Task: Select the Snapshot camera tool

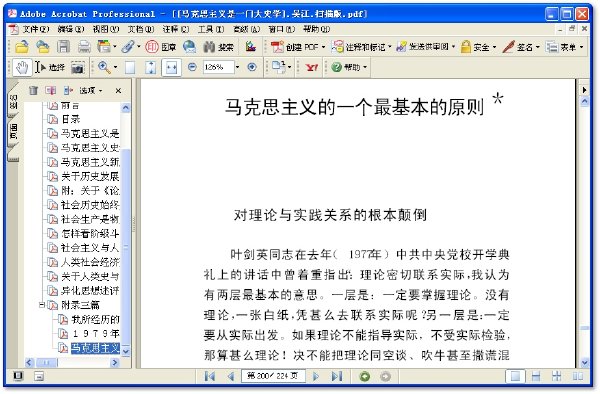Action: pyautogui.click(x=78, y=67)
